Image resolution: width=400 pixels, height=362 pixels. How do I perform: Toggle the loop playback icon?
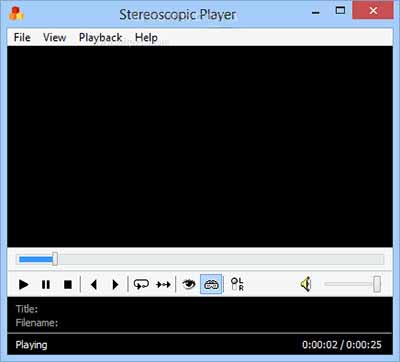coord(141,284)
